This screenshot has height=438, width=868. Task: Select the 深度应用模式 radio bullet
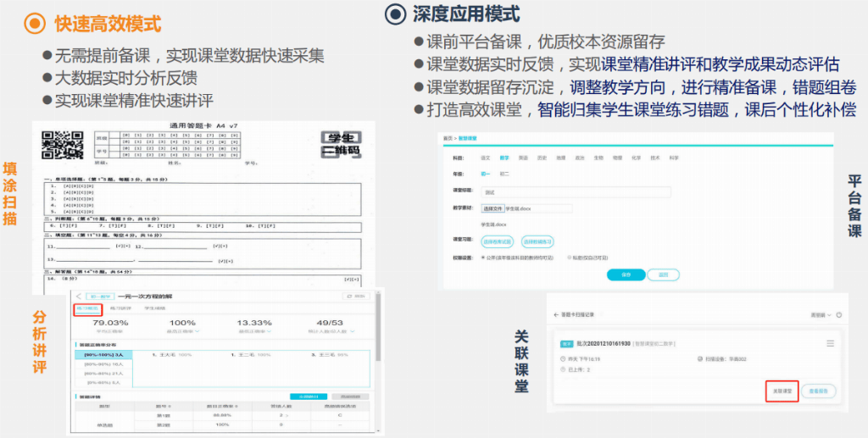click(395, 14)
